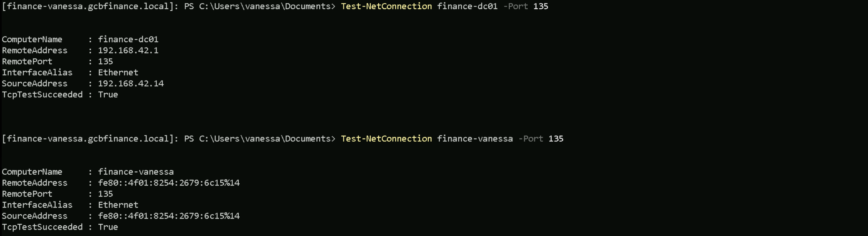This screenshot has height=236, width=868.
Task: Click the RemotePort value in the second output
Action: click(105, 194)
